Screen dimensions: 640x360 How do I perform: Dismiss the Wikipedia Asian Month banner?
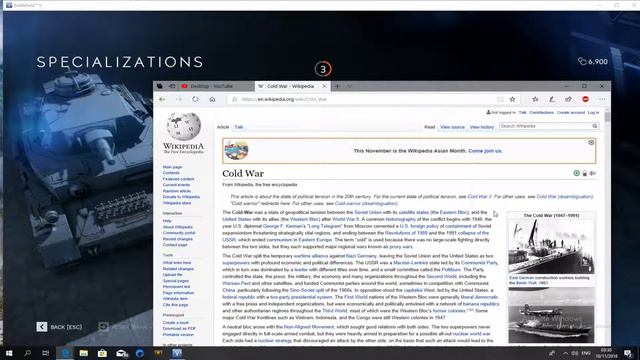click(x=591, y=142)
